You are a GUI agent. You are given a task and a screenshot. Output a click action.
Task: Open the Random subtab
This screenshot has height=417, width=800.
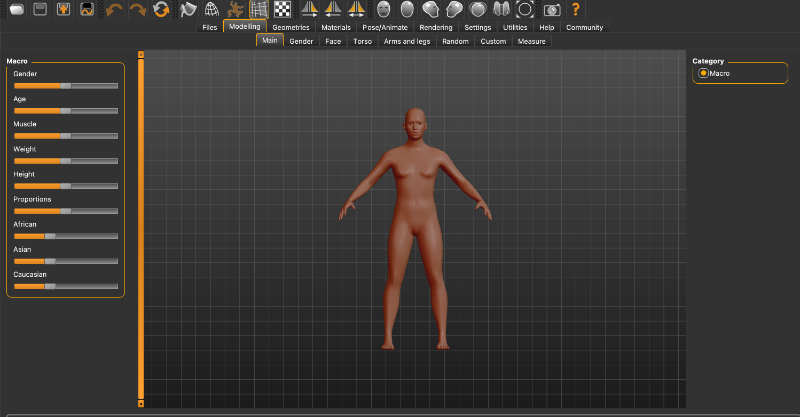455,41
